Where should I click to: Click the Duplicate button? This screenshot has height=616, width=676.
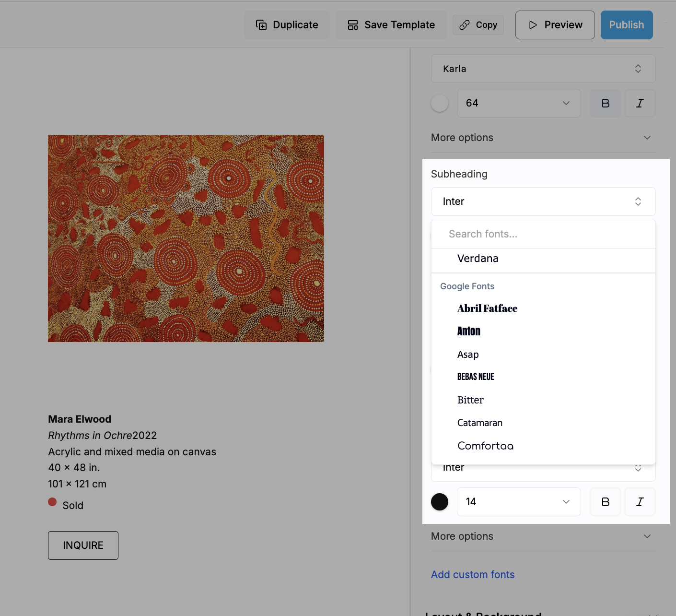[x=287, y=25]
